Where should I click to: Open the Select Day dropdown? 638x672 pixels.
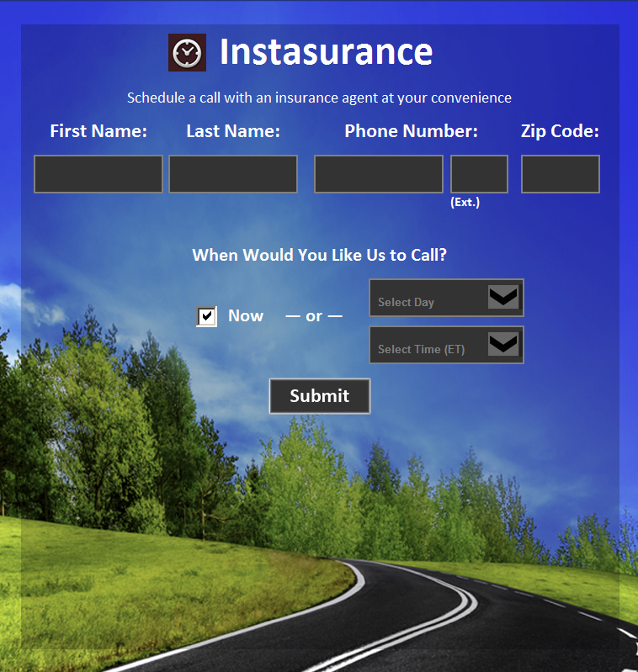pos(446,298)
